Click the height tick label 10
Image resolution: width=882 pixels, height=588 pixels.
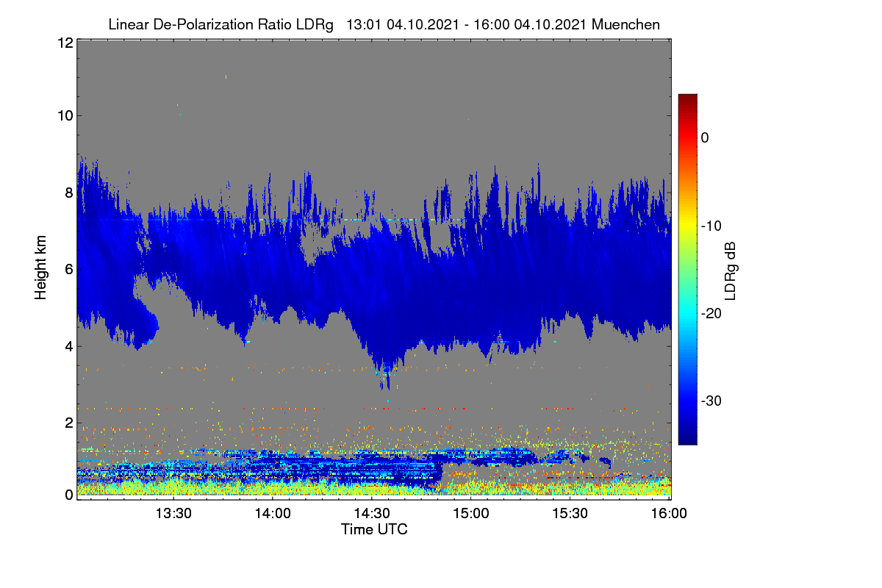65,115
